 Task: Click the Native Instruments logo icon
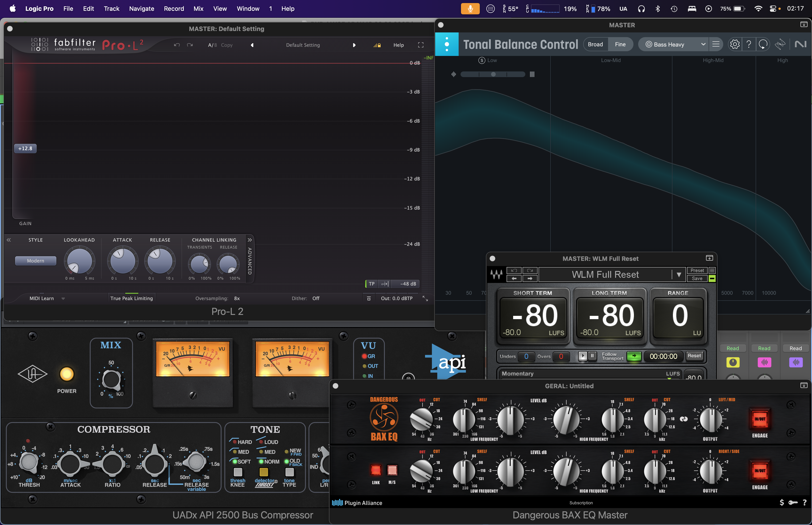(800, 44)
